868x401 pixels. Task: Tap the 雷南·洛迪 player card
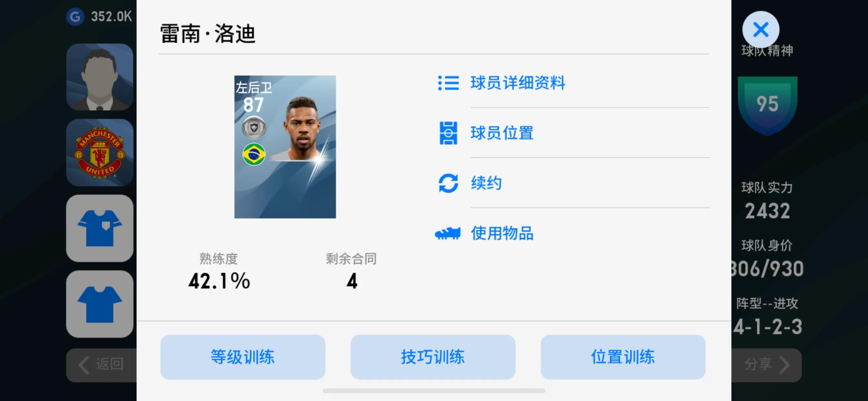click(x=285, y=147)
